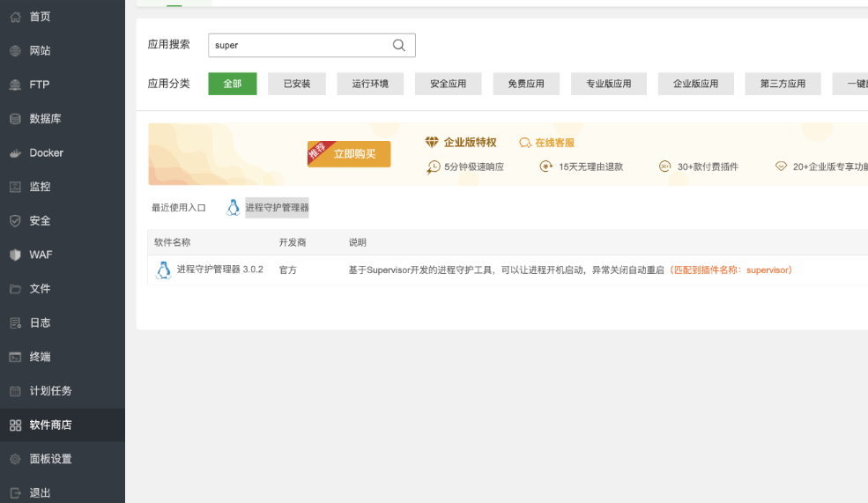Open 进程守护管理器 3.0.2 in software list
Screen dimensions: 868x503
(x=219, y=270)
